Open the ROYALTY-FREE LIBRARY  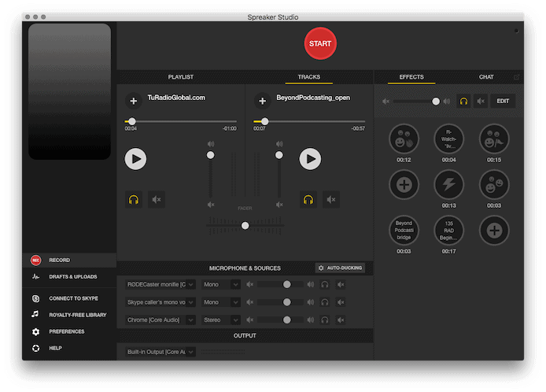pyautogui.click(x=69, y=315)
